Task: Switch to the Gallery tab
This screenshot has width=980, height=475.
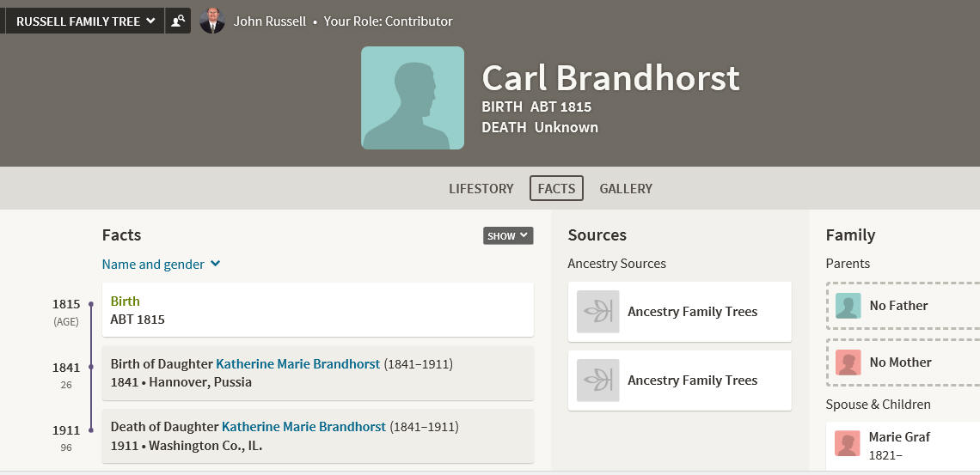Action: [626, 188]
